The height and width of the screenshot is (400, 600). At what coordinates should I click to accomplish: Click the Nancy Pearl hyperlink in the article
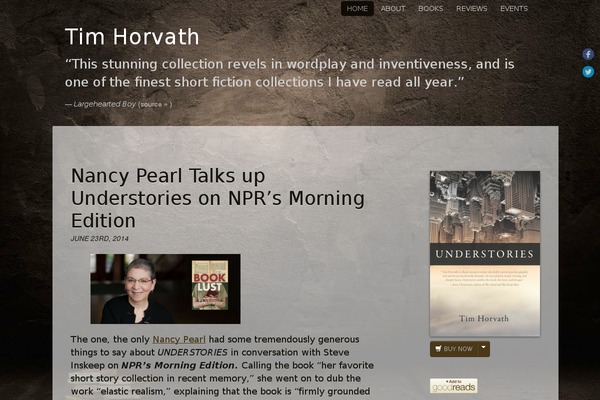pyautogui.click(x=179, y=340)
